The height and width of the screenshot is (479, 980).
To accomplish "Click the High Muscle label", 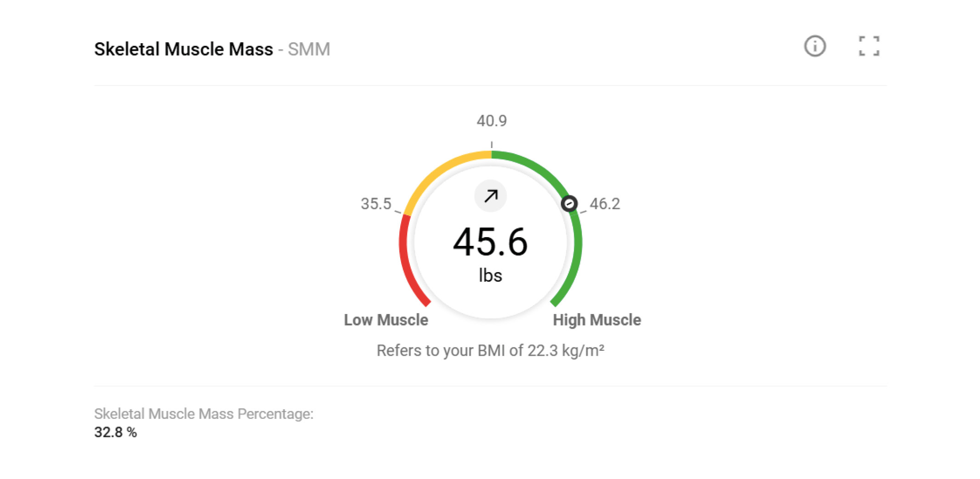I will tap(596, 320).
